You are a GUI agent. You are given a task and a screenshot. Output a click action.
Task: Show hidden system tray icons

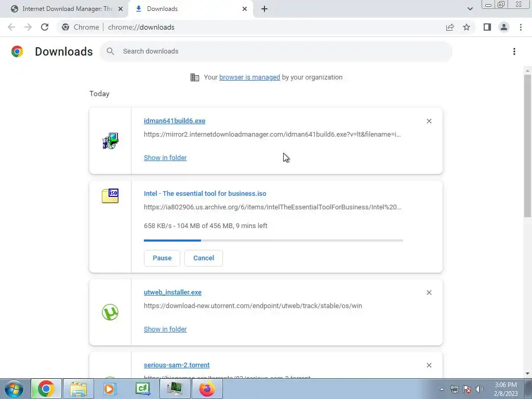point(442,389)
